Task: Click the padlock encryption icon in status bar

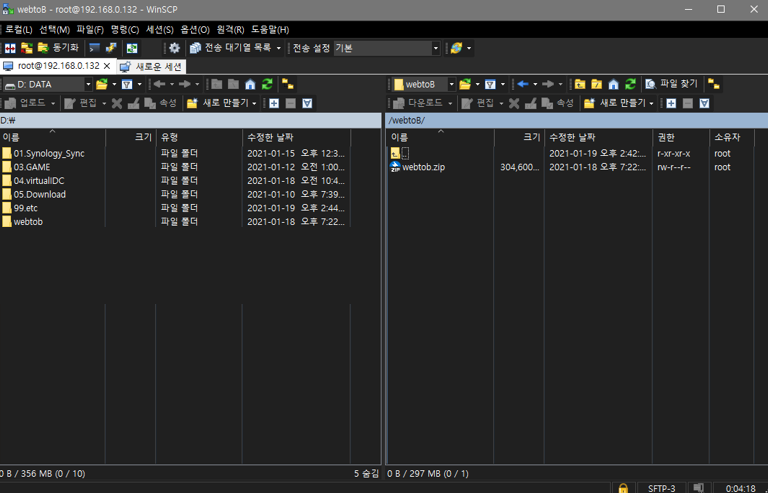Action: coord(623,488)
